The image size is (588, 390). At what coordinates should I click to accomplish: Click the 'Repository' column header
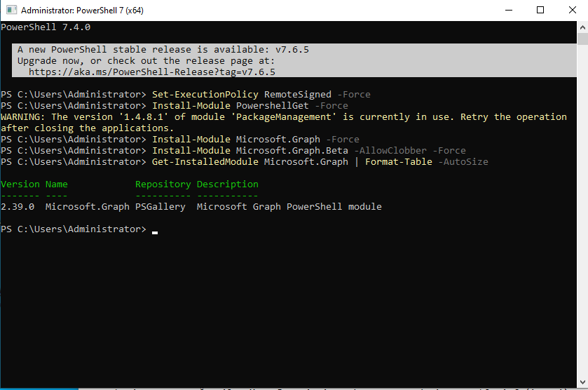coord(163,184)
